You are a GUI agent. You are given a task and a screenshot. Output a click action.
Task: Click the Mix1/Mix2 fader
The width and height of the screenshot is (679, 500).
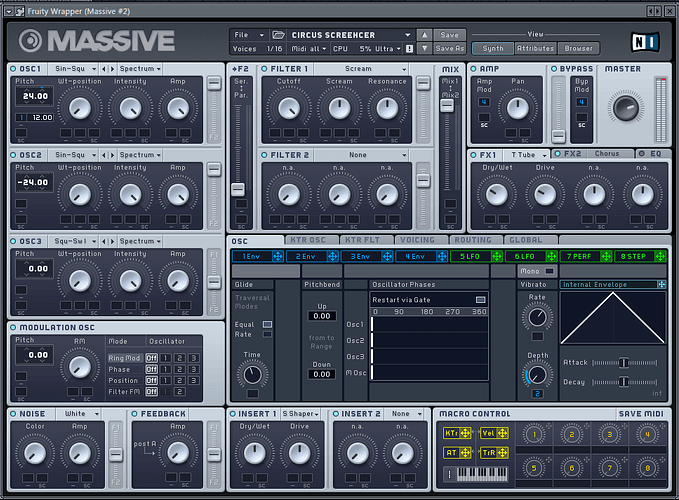coord(447,105)
